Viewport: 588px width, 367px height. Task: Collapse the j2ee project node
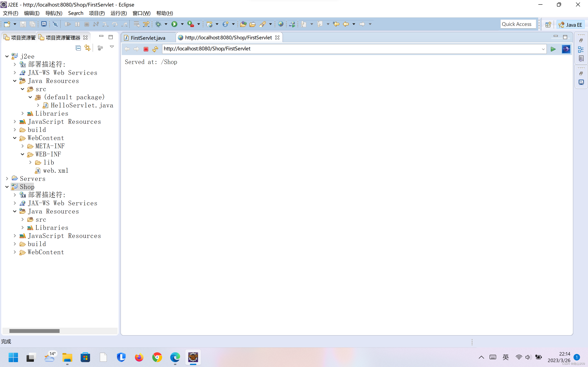pyautogui.click(x=7, y=56)
